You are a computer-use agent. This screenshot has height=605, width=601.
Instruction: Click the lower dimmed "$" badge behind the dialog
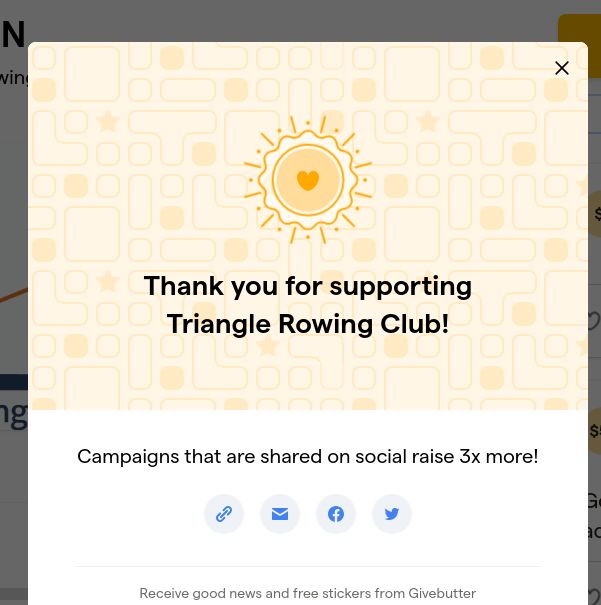click(x=595, y=431)
